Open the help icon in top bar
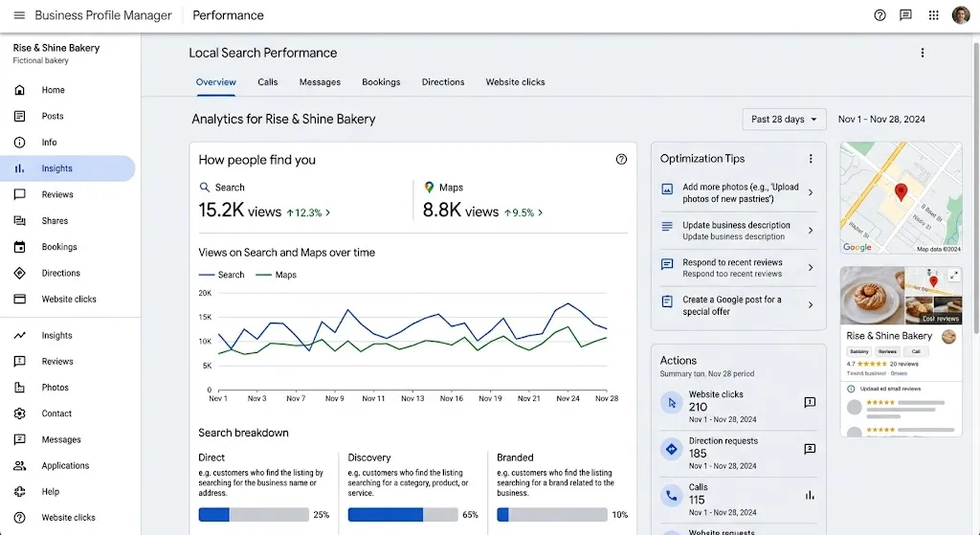Image resolution: width=980 pixels, height=535 pixels. tap(880, 15)
